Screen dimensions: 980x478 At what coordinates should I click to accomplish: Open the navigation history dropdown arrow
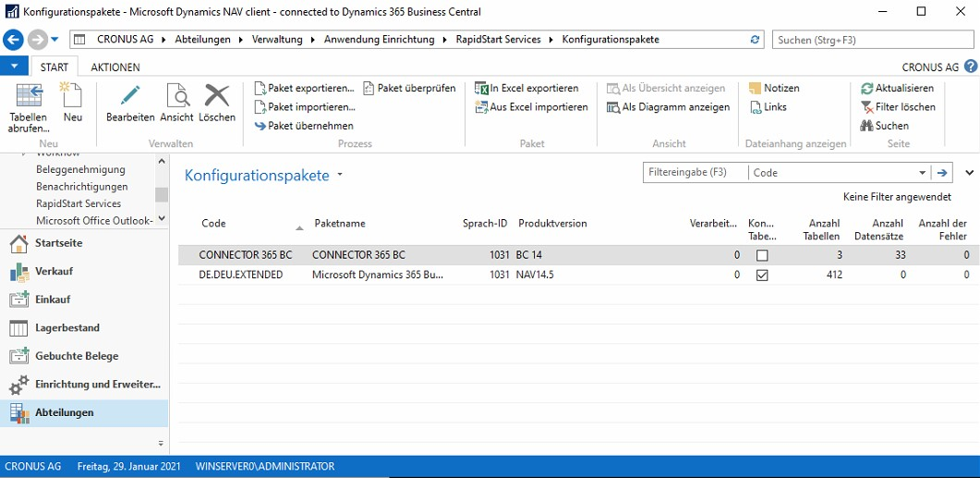pos(54,40)
